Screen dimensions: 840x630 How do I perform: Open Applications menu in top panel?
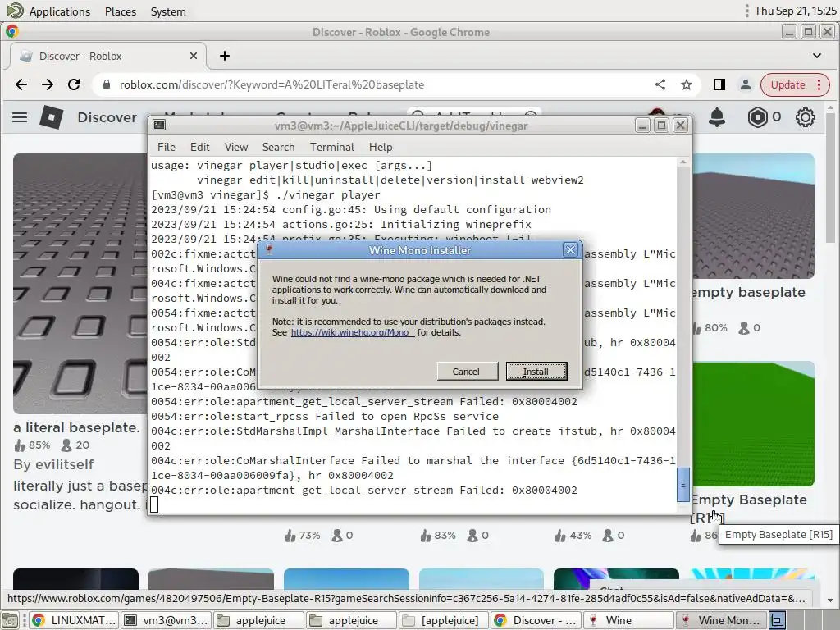59,11
